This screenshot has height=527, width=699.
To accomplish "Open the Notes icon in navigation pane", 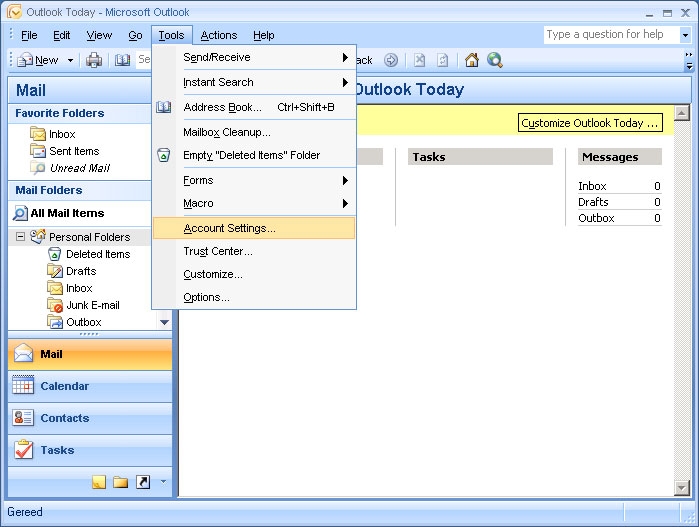I will click(99, 482).
